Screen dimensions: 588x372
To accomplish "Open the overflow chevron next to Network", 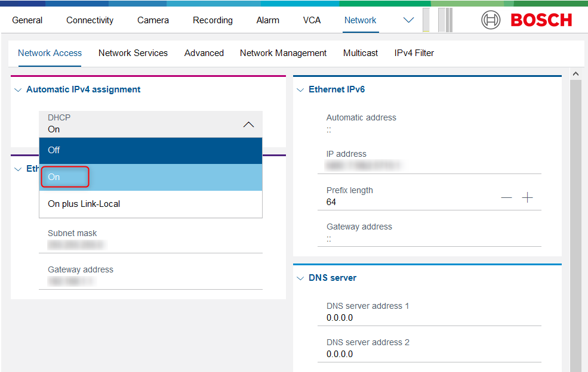I will tap(408, 20).
